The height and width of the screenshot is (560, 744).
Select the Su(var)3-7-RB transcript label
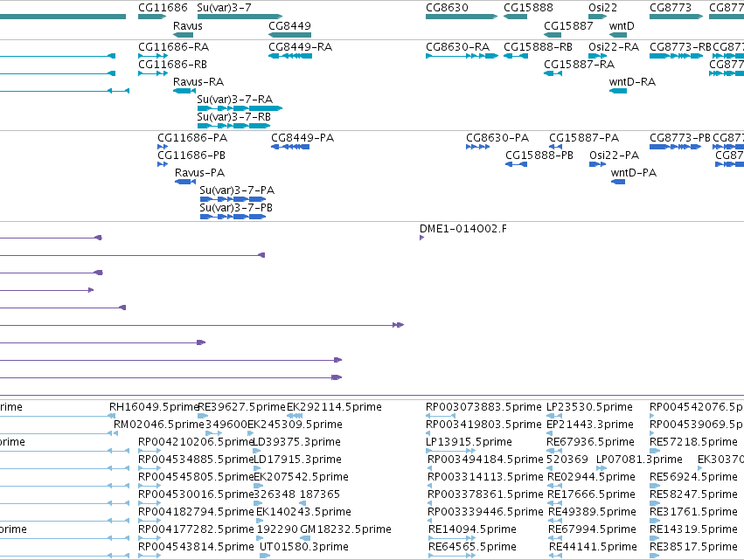tap(234, 117)
